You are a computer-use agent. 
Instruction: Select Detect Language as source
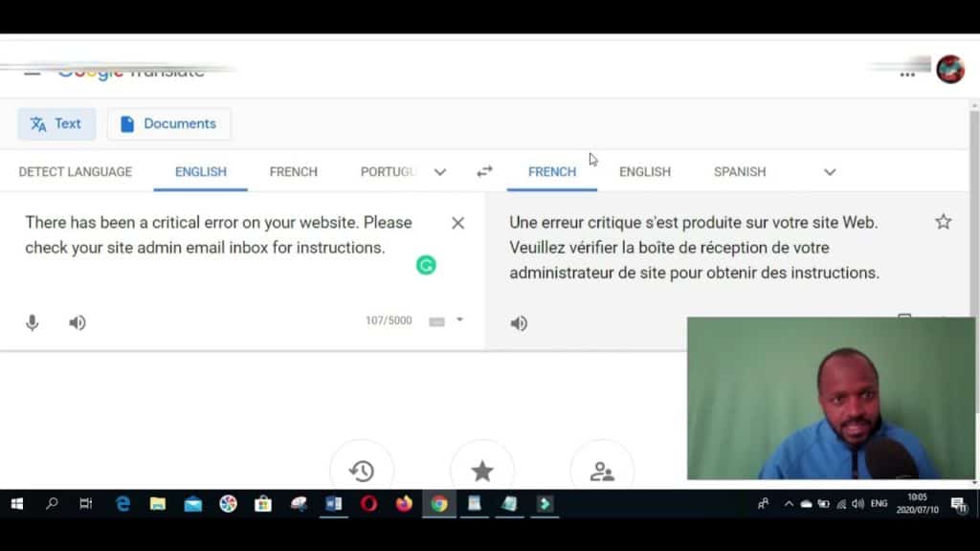click(x=75, y=172)
